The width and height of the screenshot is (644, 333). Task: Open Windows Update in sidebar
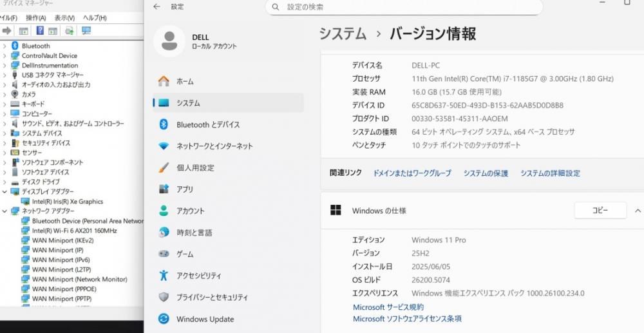pyautogui.click(x=228, y=319)
